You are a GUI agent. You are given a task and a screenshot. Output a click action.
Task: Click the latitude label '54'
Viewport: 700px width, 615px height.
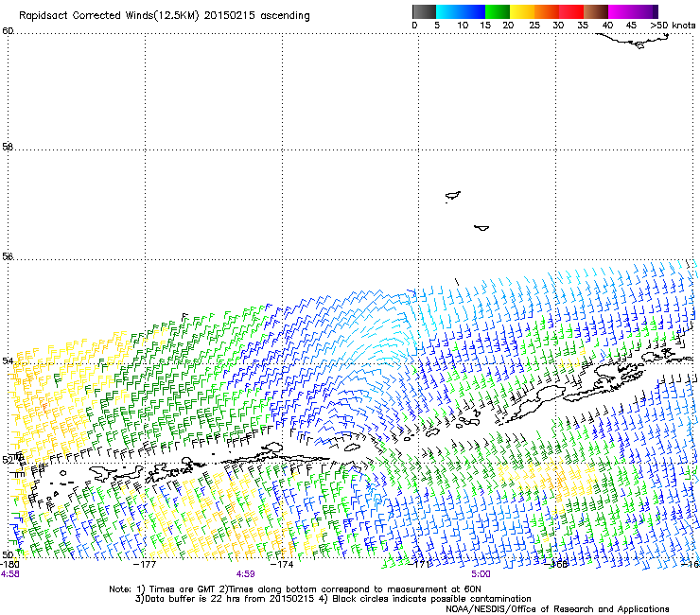8,360
